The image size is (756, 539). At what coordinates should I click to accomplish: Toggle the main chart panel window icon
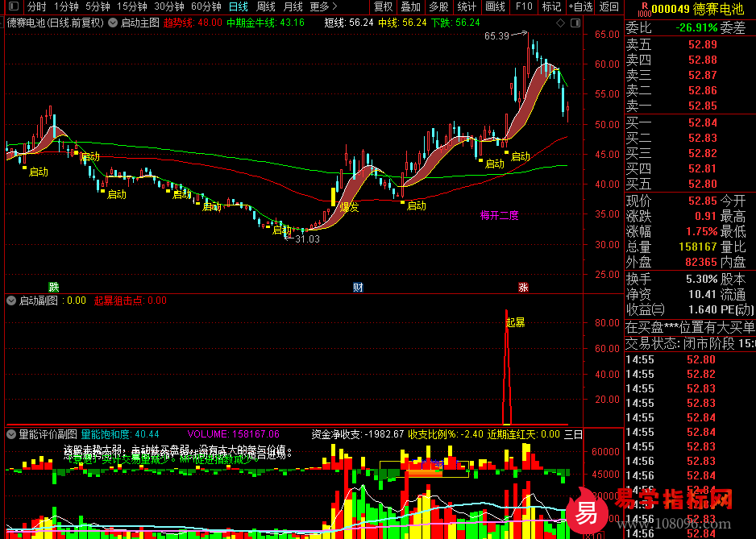pyautogui.click(x=575, y=23)
